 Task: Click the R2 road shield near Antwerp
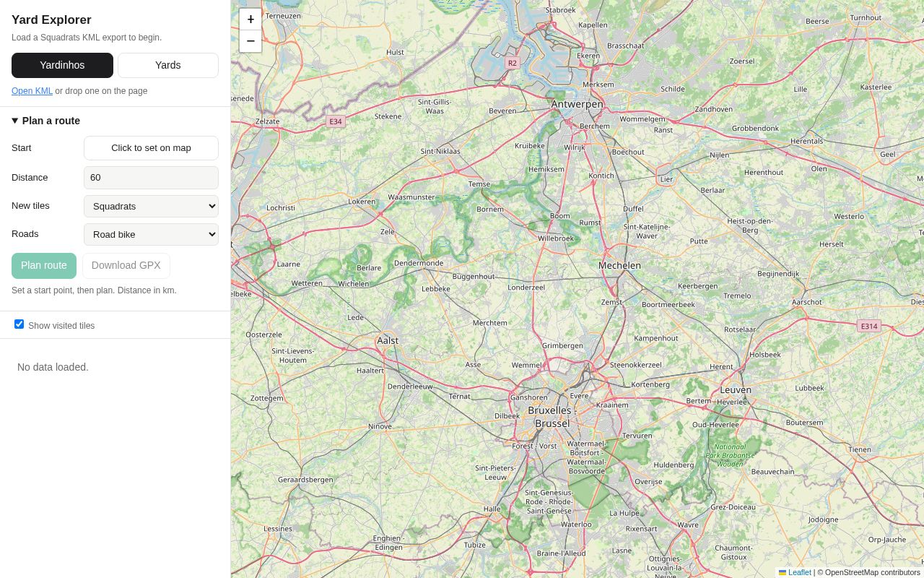[x=512, y=63]
